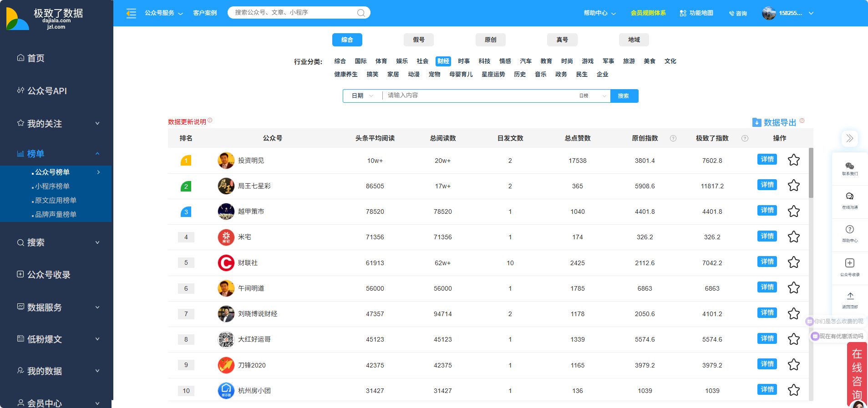The height and width of the screenshot is (408, 868).
Task: Favorite 米宅 with the star
Action: (x=793, y=237)
